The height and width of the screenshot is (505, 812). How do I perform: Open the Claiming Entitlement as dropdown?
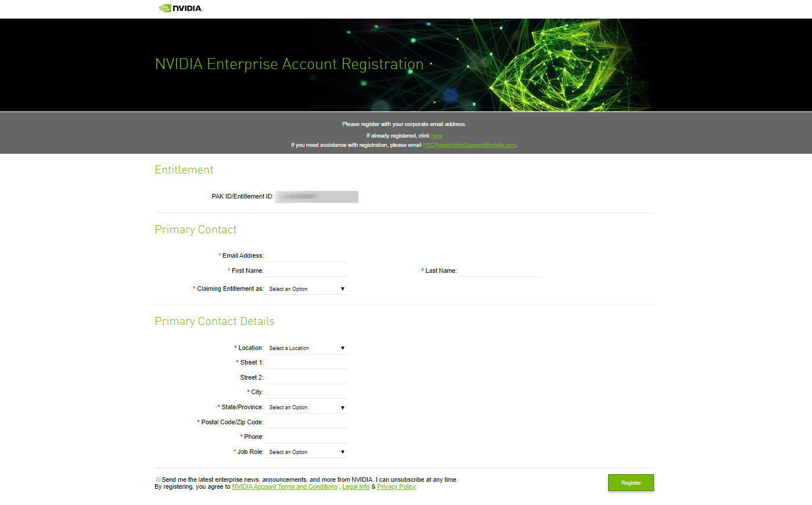click(306, 288)
